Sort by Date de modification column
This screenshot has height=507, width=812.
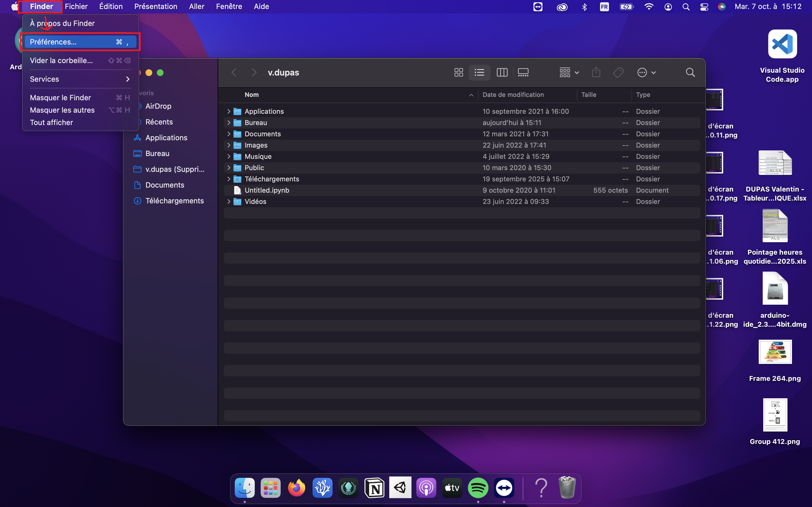(x=513, y=95)
